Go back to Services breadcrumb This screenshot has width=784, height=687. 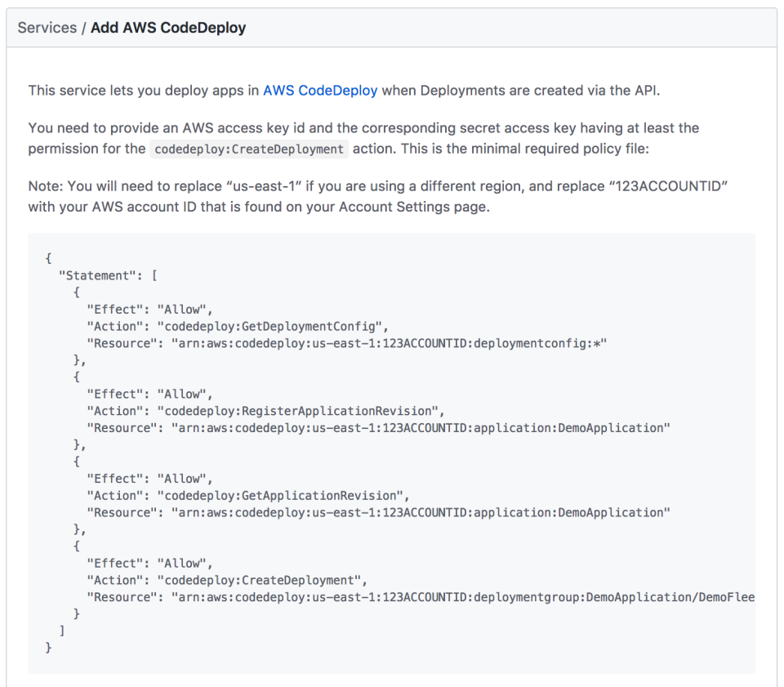[x=47, y=28]
